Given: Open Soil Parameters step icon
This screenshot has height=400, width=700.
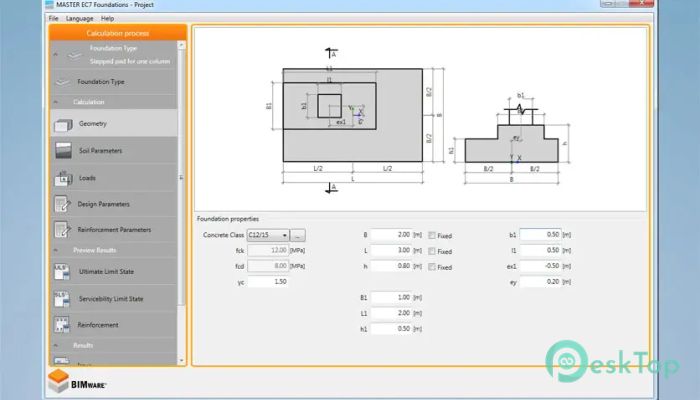Looking at the screenshot, I should [x=63, y=150].
